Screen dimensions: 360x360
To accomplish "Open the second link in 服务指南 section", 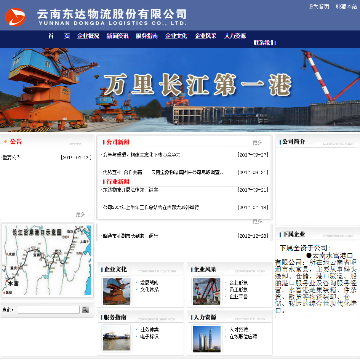I will pyautogui.click(x=149, y=336).
